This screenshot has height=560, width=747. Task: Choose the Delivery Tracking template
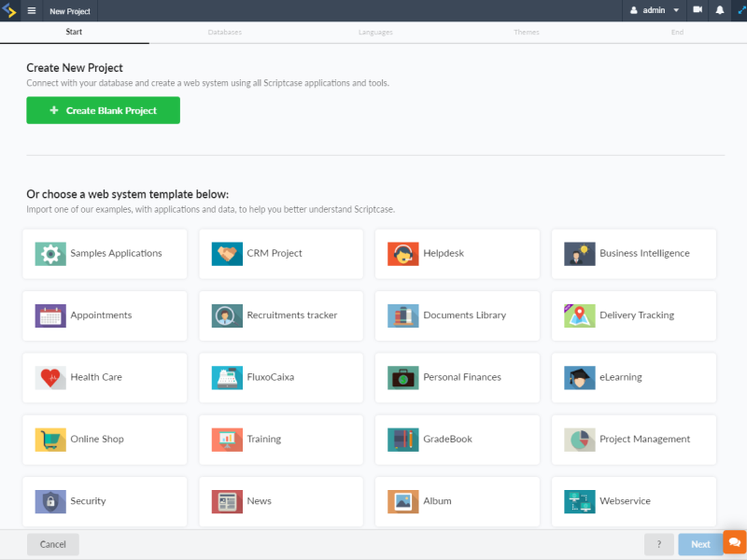[x=633, y=315]
